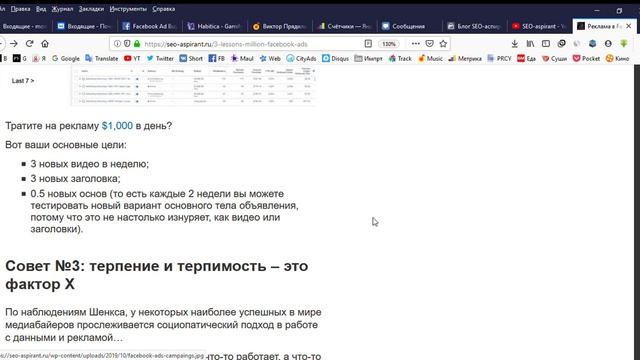
Task: Open the Downloads panel
Action: (x=515, y=44)
